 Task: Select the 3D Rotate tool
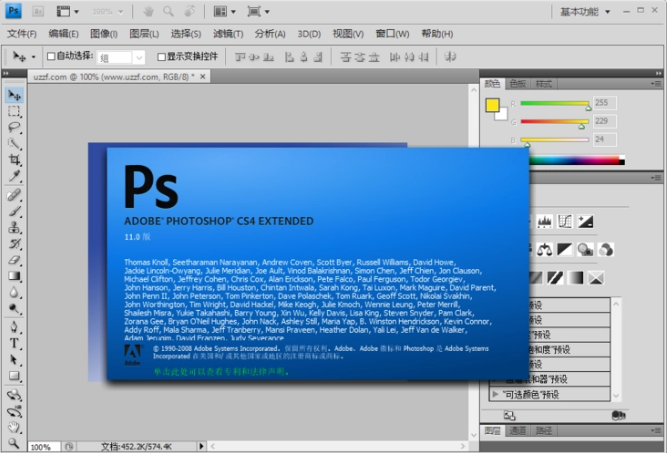(14, 395)
